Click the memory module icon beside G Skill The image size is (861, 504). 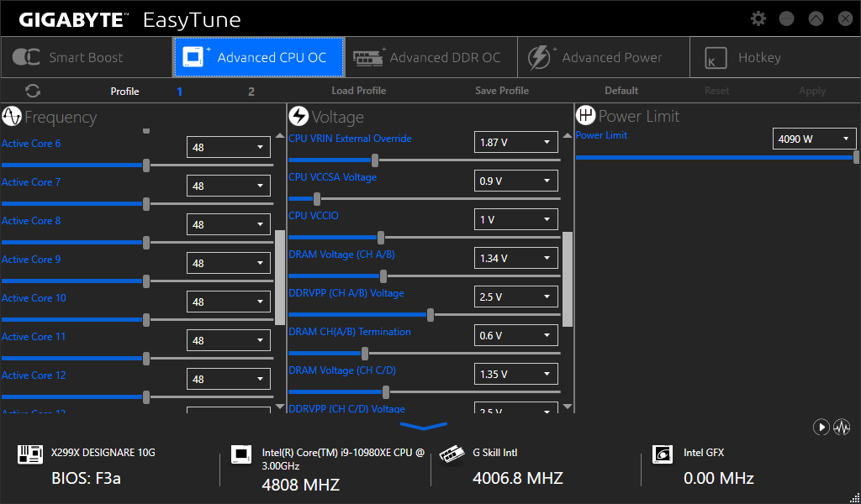click(x=452, y=455)
